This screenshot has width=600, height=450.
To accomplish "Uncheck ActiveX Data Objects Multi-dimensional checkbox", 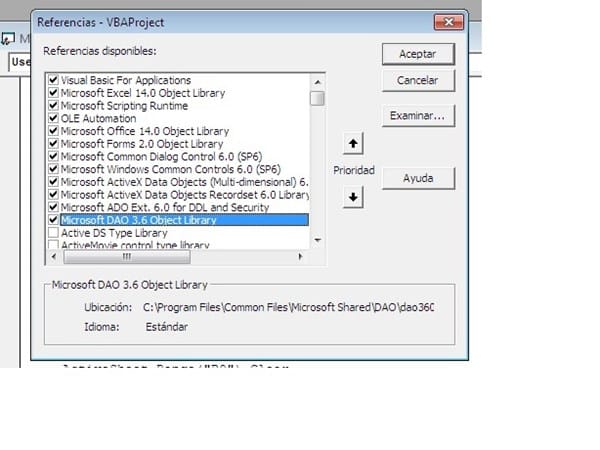I will pos(53,181).
